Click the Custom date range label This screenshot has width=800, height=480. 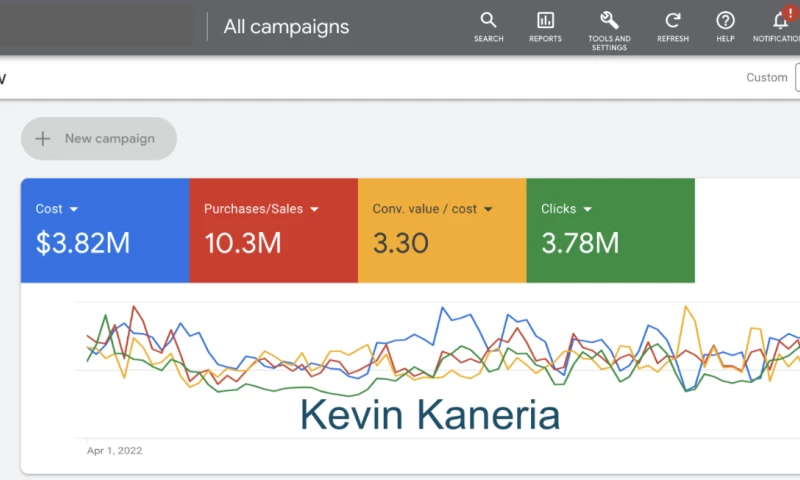766,78
